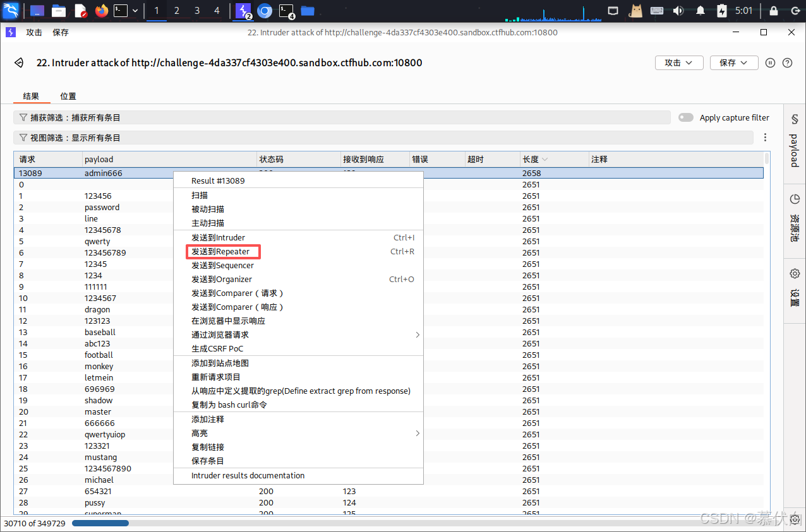The height and width of the screenshot is (532, 806).
Task: Switch to the 结果 tab
Action: coord(31,97)
